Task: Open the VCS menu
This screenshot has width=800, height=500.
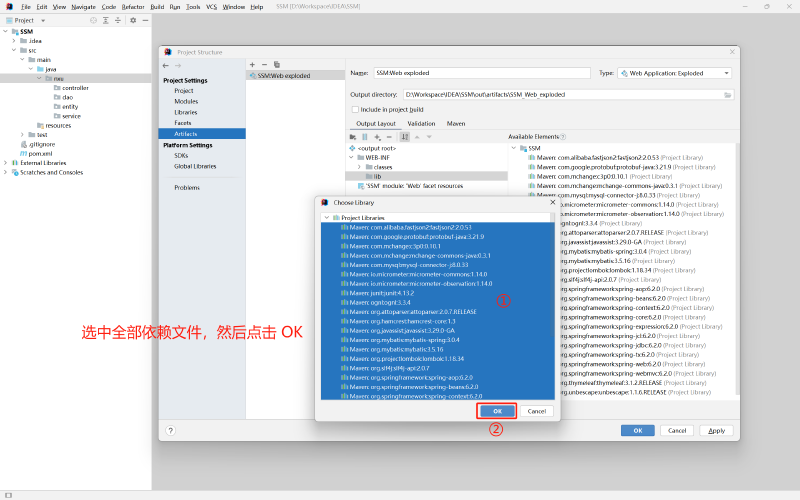Action: pos(211,7)
